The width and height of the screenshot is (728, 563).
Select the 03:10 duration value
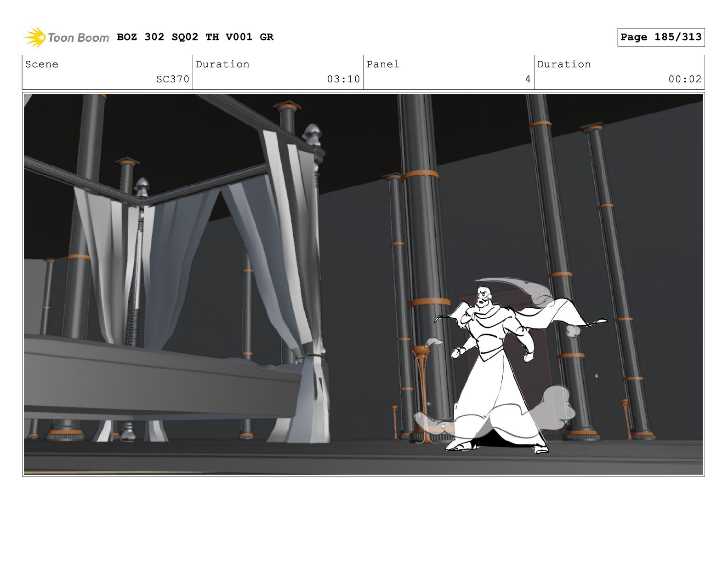(x=343, y=79)
